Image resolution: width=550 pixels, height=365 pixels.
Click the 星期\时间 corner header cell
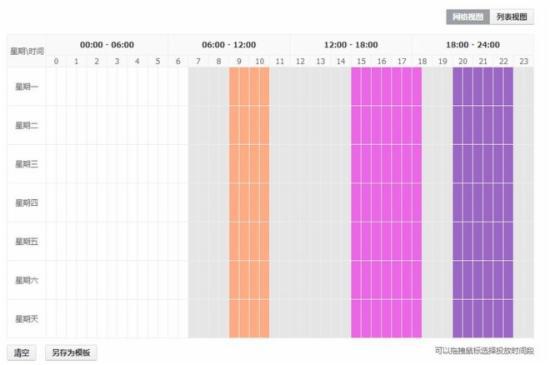27,51
